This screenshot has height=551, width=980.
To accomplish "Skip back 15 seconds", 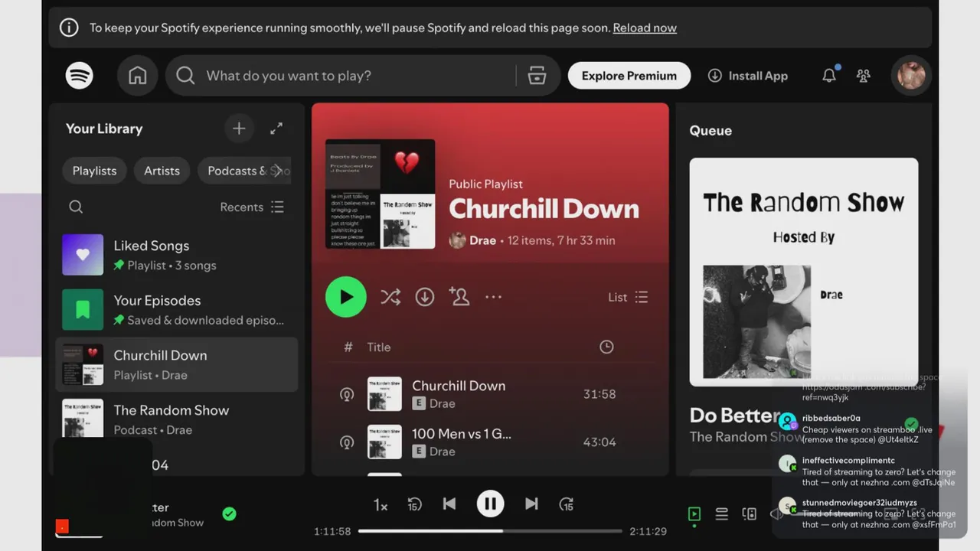I will point(414,504).
